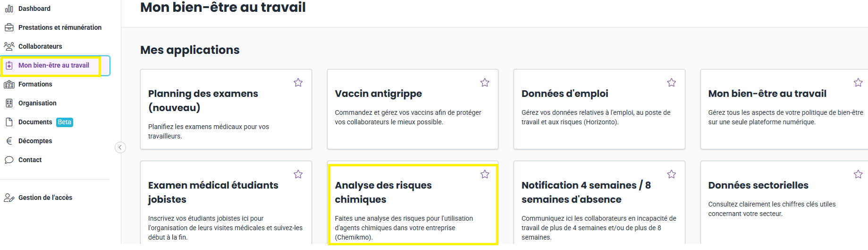Toggle star on Examen médical étudiants jobistes

pos(298,174)
